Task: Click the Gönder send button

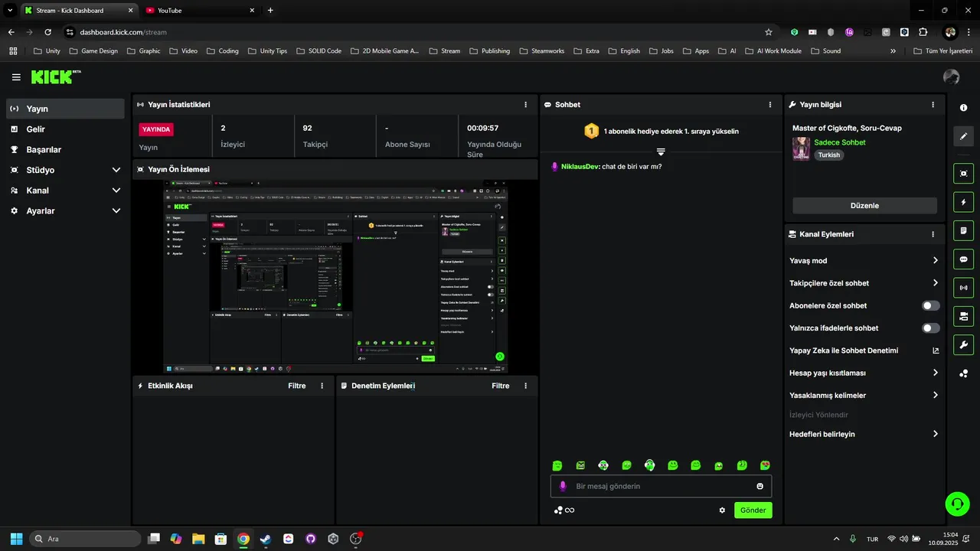Action: 753,510
